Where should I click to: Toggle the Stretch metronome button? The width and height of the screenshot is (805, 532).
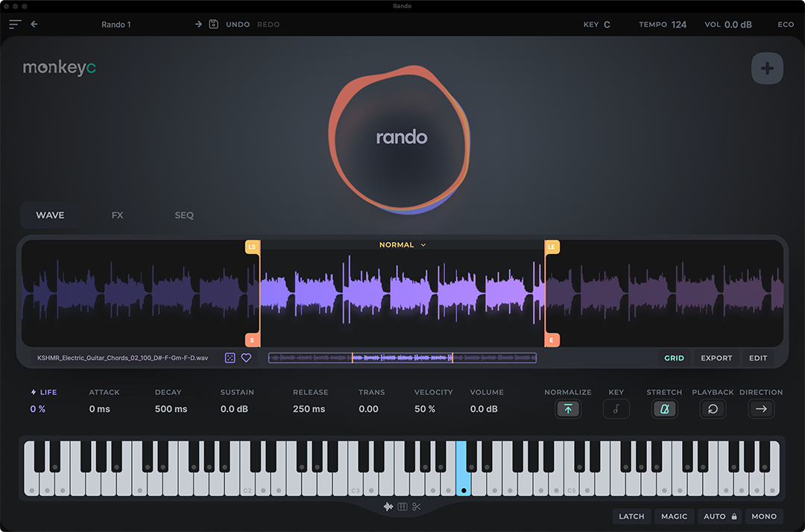[664, 409]
